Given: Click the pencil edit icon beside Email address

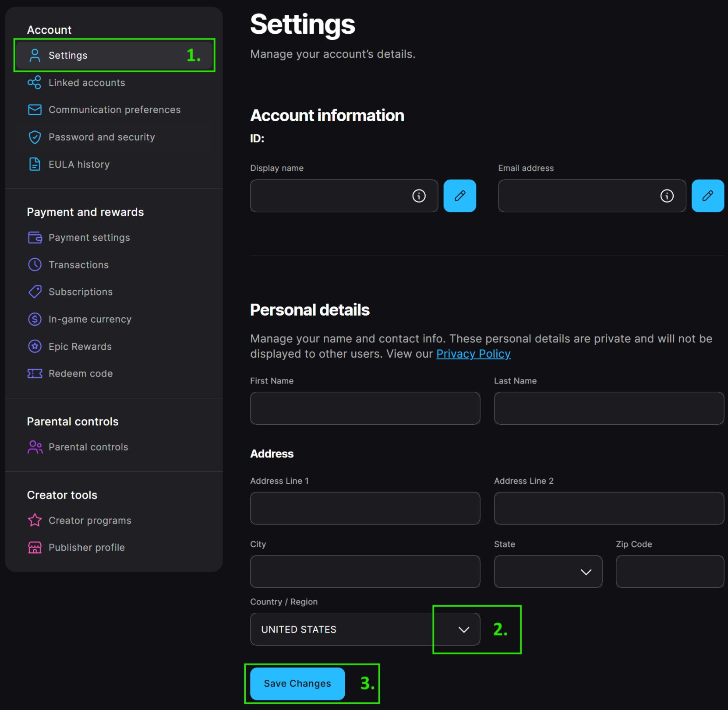Looking at the screenshot, I should point(707,196).
